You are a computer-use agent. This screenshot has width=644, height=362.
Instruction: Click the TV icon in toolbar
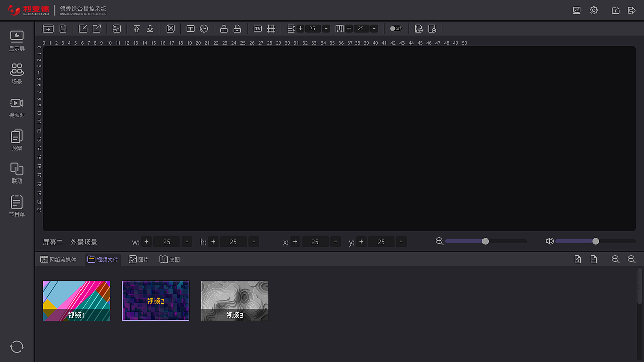coord(258,29)
